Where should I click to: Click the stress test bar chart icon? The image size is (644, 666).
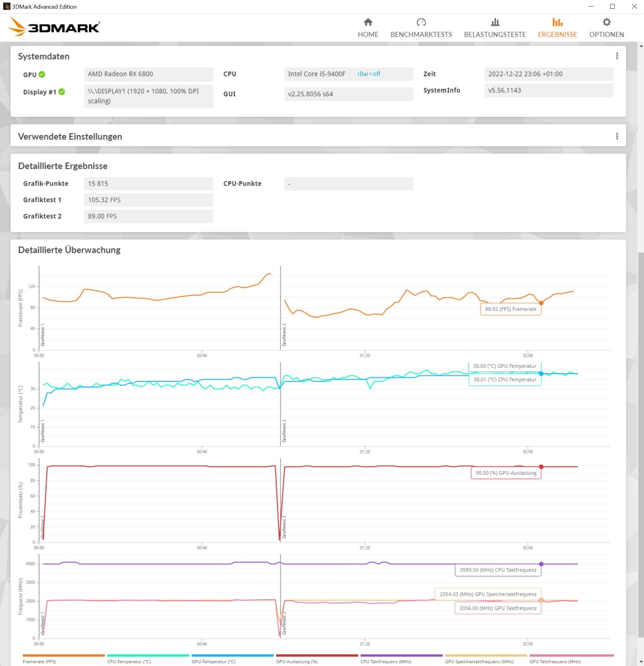pyautogui.click(x=495, y=22)
